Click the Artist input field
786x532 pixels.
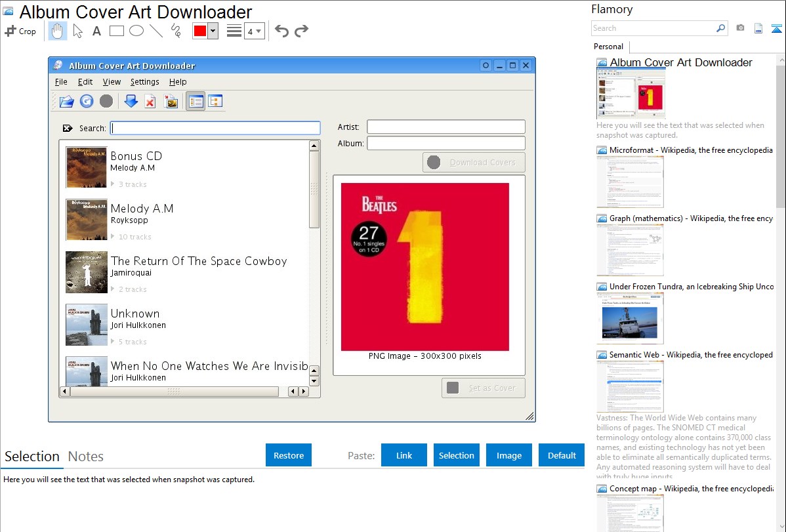(446, 127)
